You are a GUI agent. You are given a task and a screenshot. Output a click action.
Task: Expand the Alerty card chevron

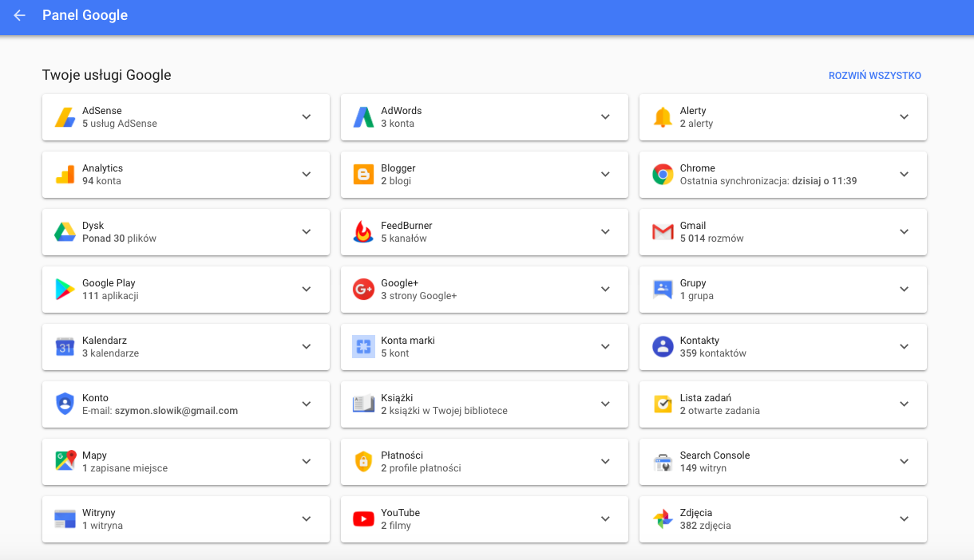coord(905,117)
